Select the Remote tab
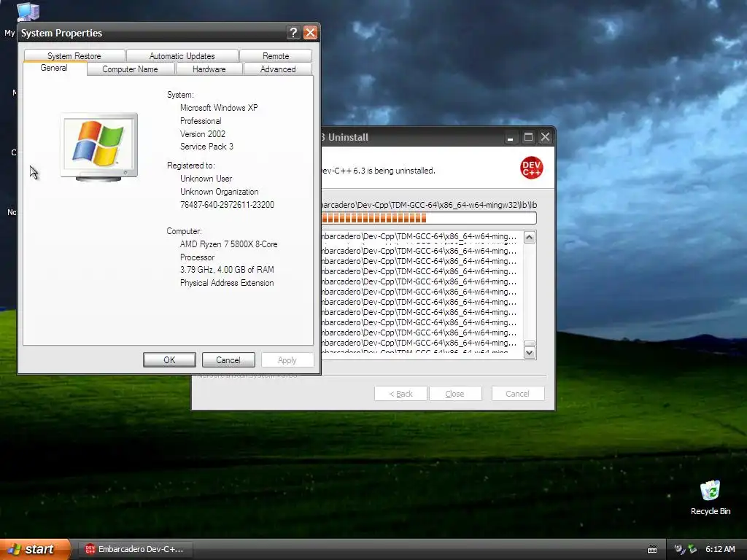 click(276, 55)
